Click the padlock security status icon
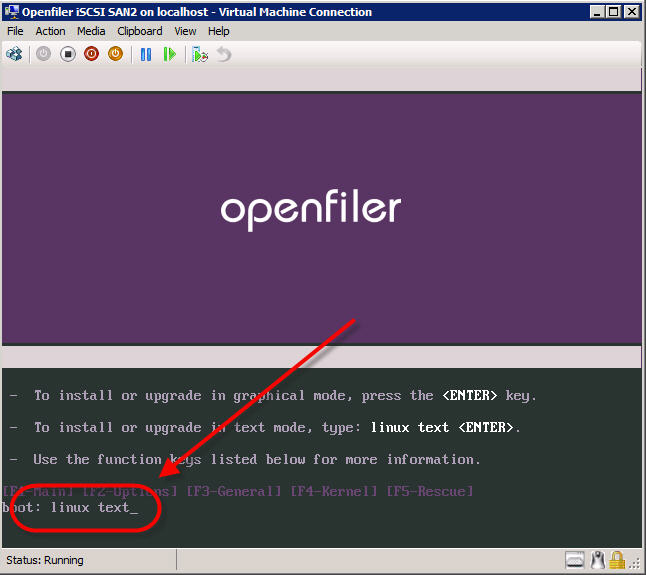Viewport: 646px width, 575px height. click(618, 560)
